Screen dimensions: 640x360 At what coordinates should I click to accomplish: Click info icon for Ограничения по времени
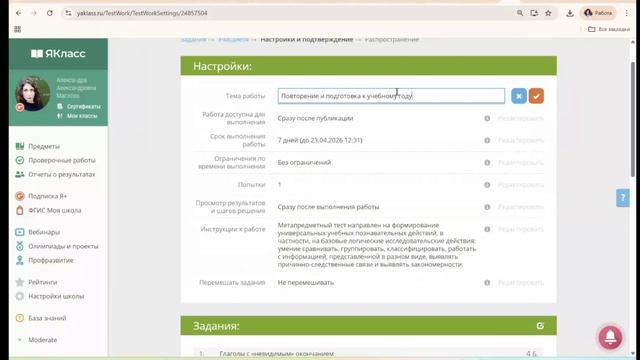[487, 162]
